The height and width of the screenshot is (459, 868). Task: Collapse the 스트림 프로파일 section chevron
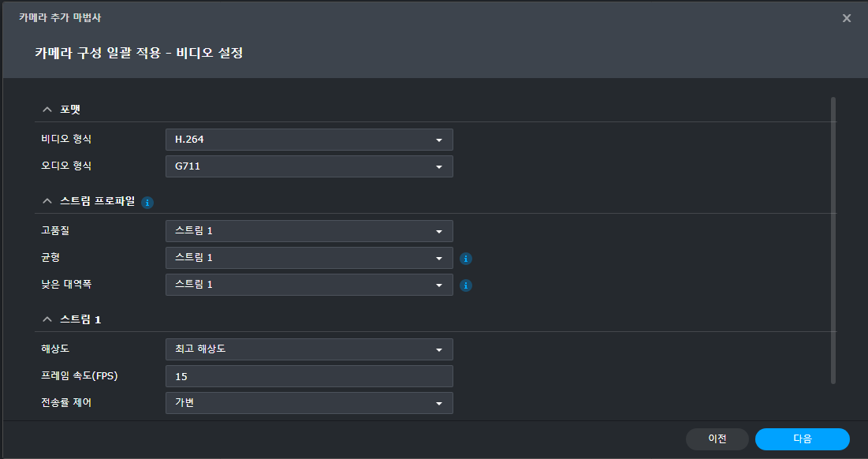coord(47,201)
